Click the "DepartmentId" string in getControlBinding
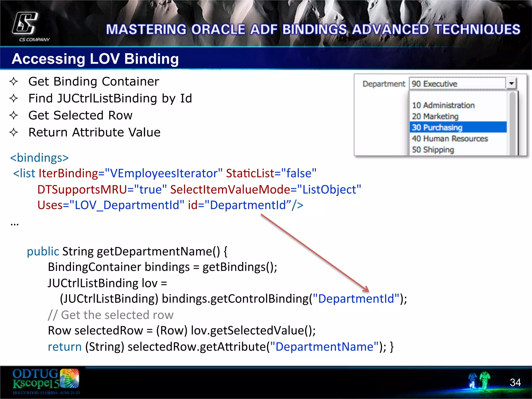 click(356, 298)
